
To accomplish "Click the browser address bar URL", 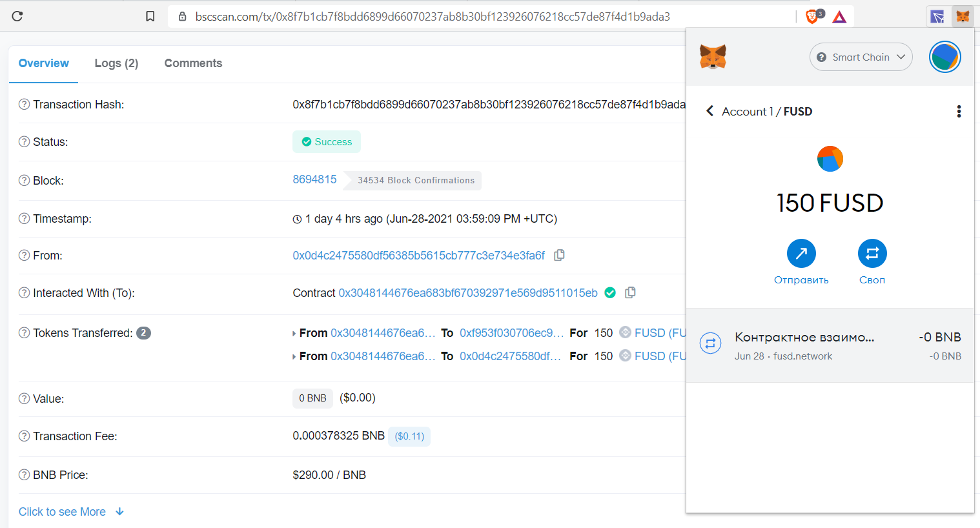I will pos(433,17).
